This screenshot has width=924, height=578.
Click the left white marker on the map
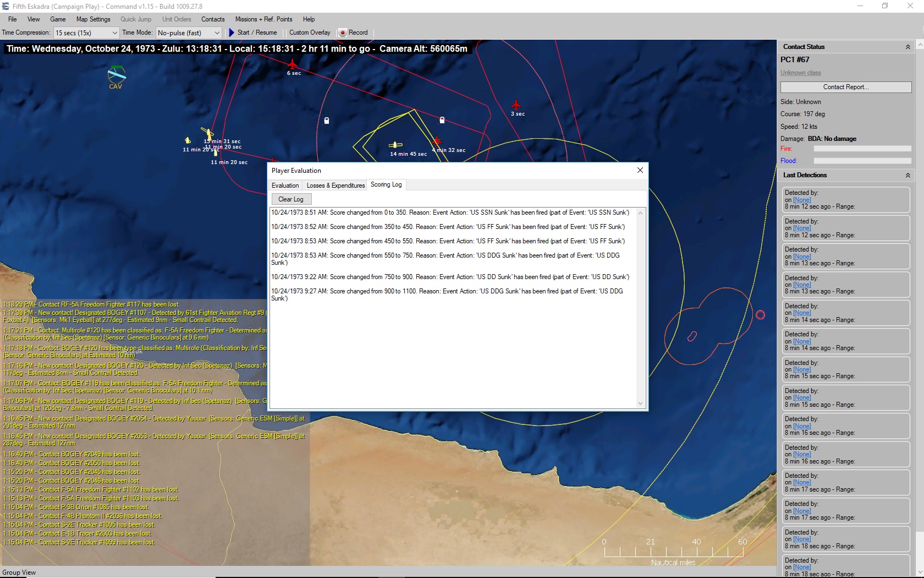point(327,121)
